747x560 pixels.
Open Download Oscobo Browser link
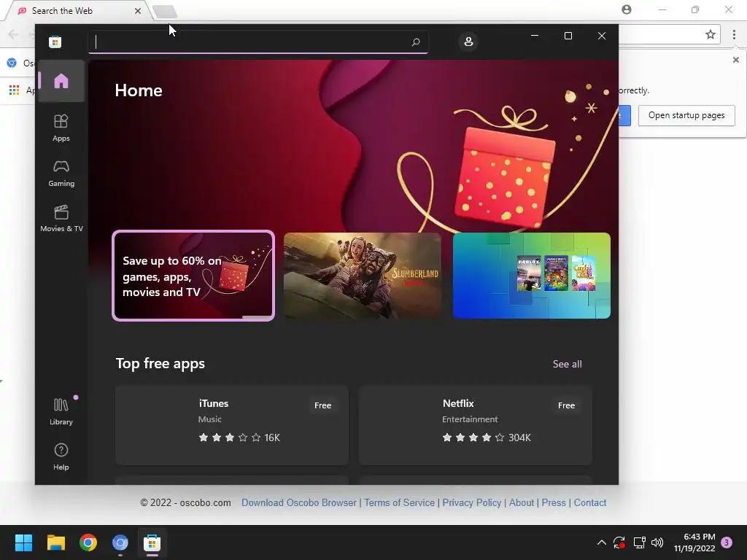coord(298,503)
